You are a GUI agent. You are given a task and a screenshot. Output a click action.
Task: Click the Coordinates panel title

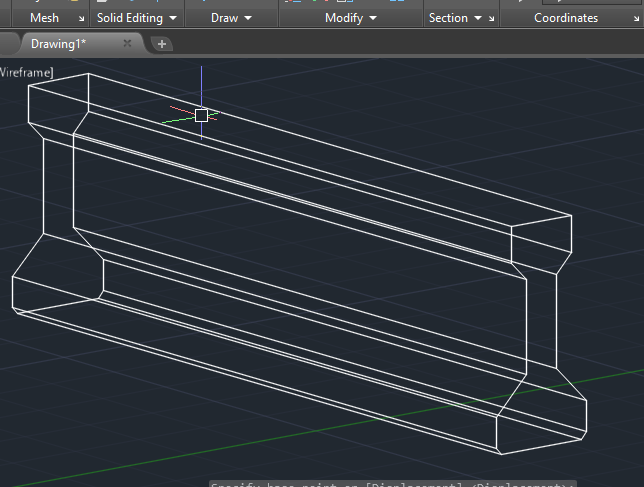(566, 18)
